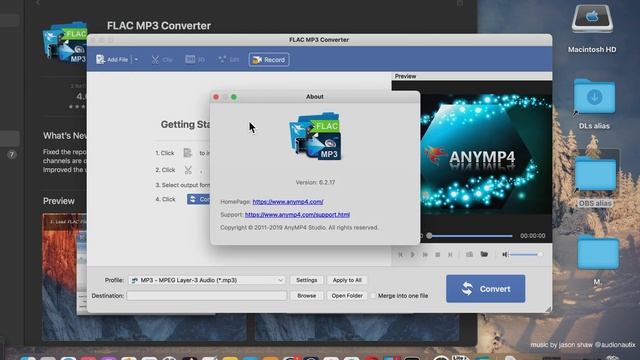Click the Apply to All button
This screenshot has height=360, width=640.
[x=347, y=280]
